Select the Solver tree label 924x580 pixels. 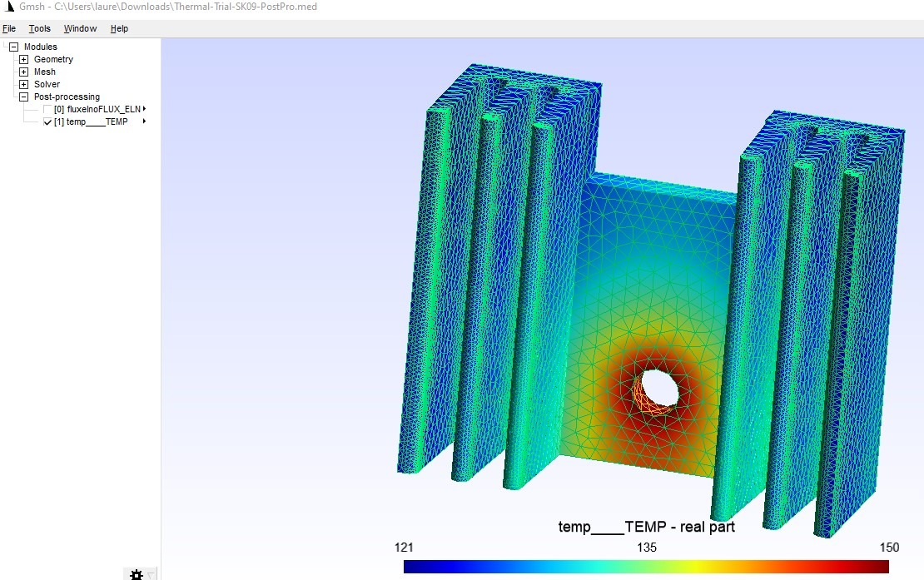[47, 84]
